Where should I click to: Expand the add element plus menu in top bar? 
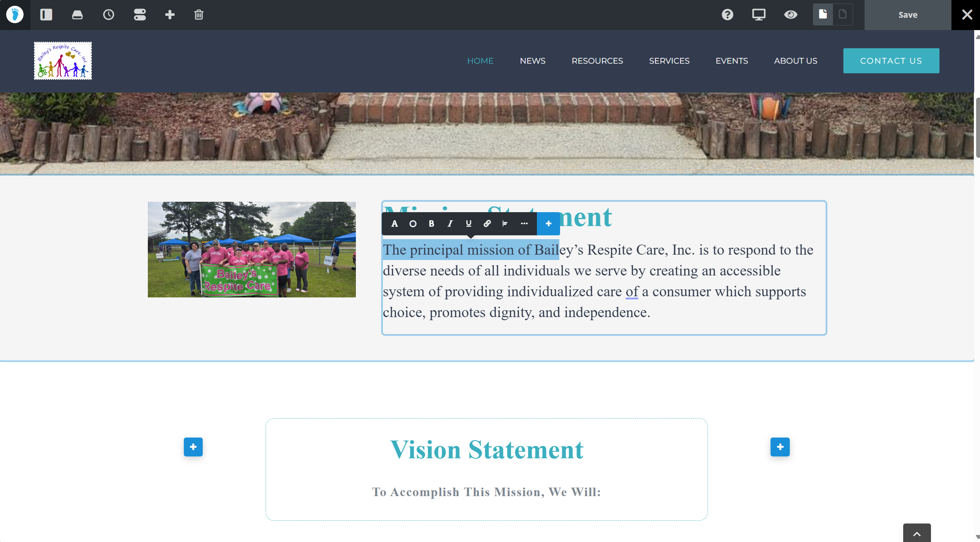(169, 15)
